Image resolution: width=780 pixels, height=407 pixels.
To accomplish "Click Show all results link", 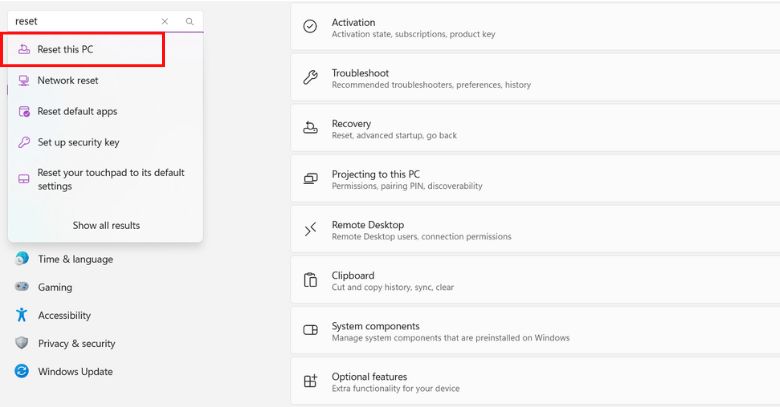I will click(x=106, y=225).
